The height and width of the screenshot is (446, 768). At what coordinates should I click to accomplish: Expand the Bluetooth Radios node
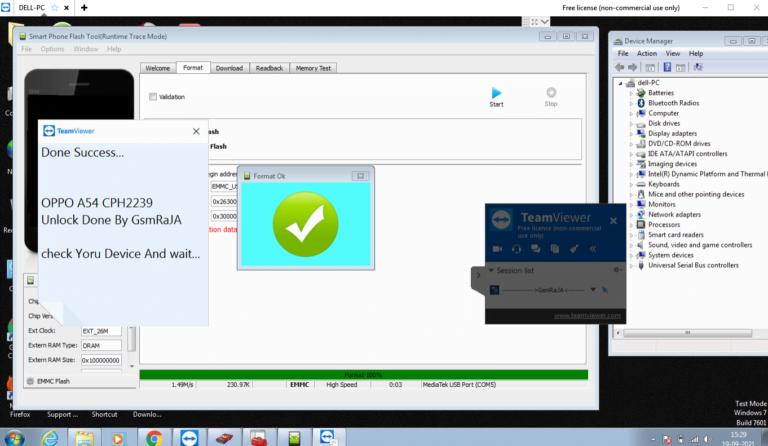tap(631, 103)
